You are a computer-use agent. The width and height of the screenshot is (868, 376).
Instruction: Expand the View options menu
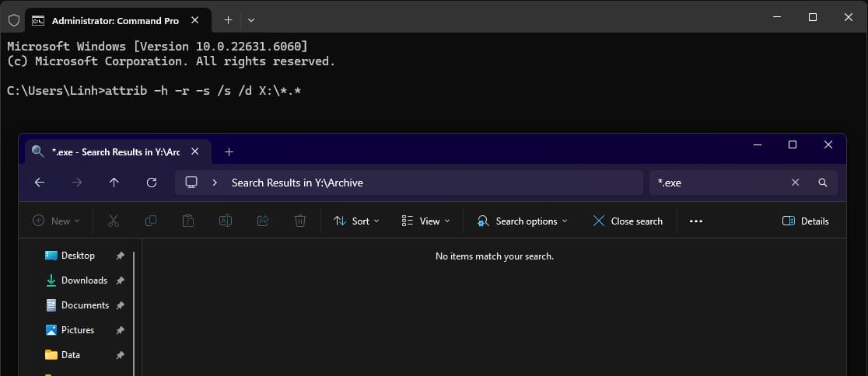[x=425, y=221]
